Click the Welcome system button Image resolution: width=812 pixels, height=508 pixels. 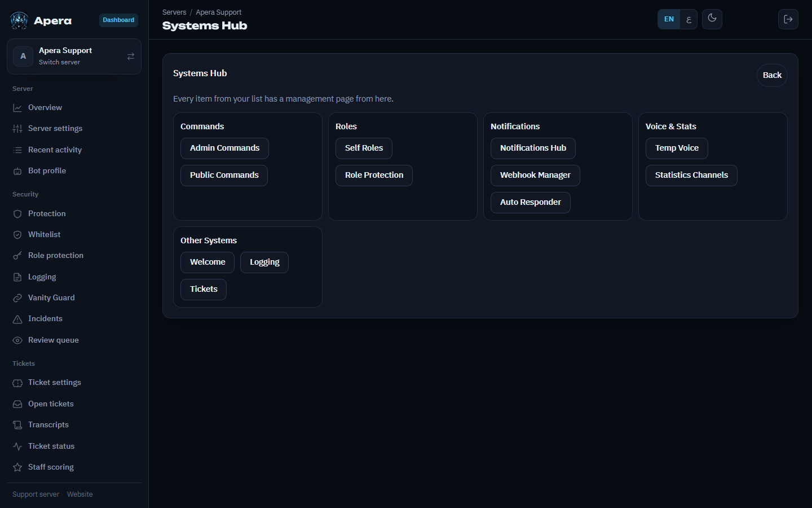click(x=208, y=262)
